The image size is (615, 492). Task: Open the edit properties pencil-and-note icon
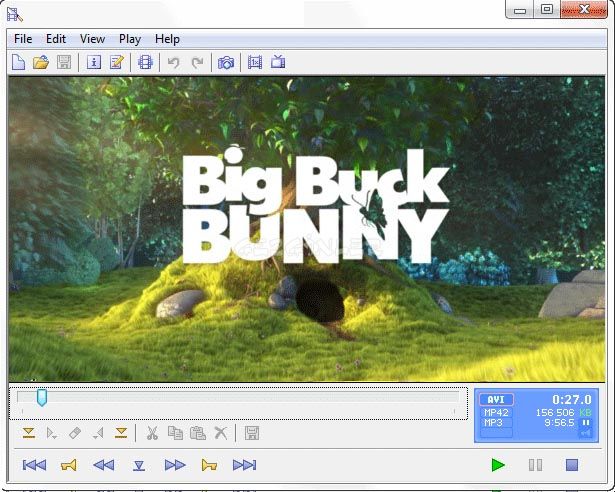(116, 62)
